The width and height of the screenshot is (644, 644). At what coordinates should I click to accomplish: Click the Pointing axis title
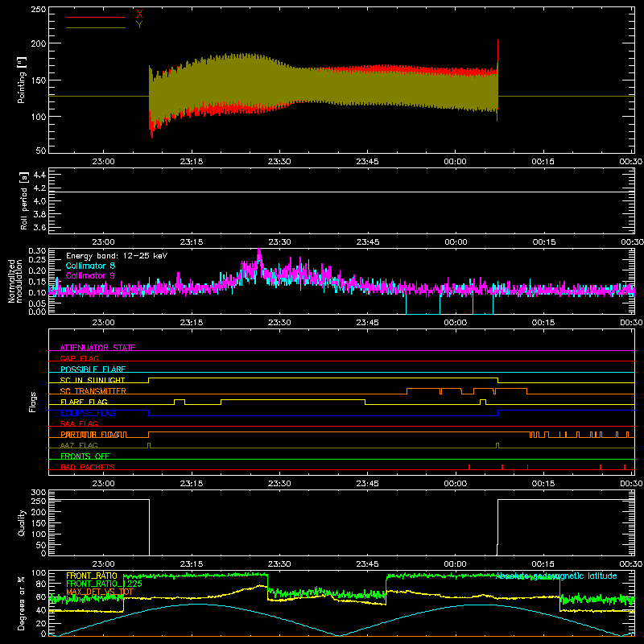22,80
